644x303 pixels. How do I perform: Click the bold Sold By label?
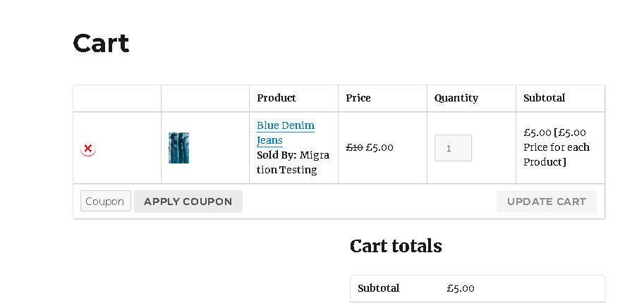[277, 155]
